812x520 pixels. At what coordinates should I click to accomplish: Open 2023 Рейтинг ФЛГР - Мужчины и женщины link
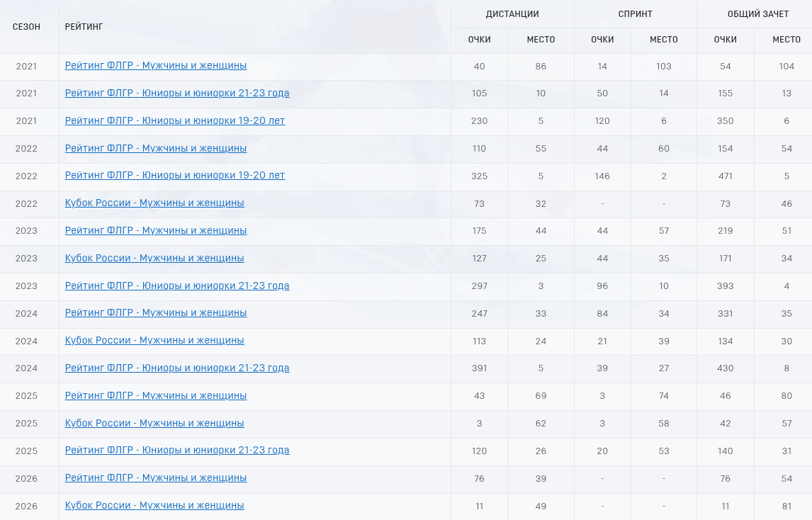tap(156, 230)
